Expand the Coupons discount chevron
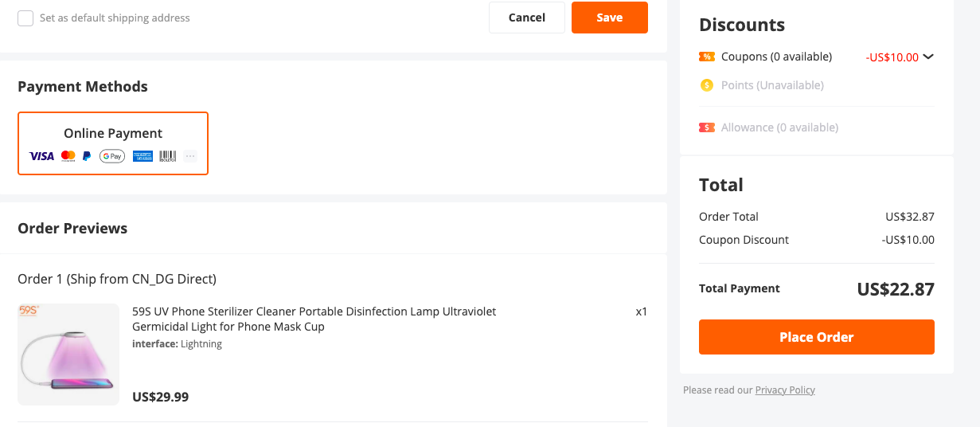 (927, 57)
